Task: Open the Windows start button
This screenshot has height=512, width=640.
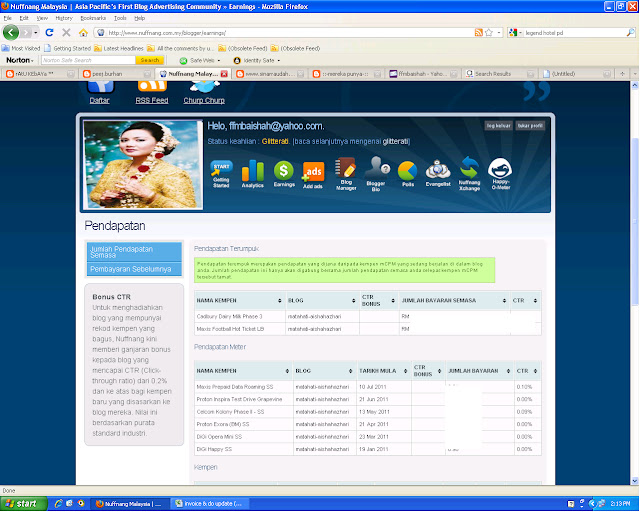Action: (x=24, y=503)
